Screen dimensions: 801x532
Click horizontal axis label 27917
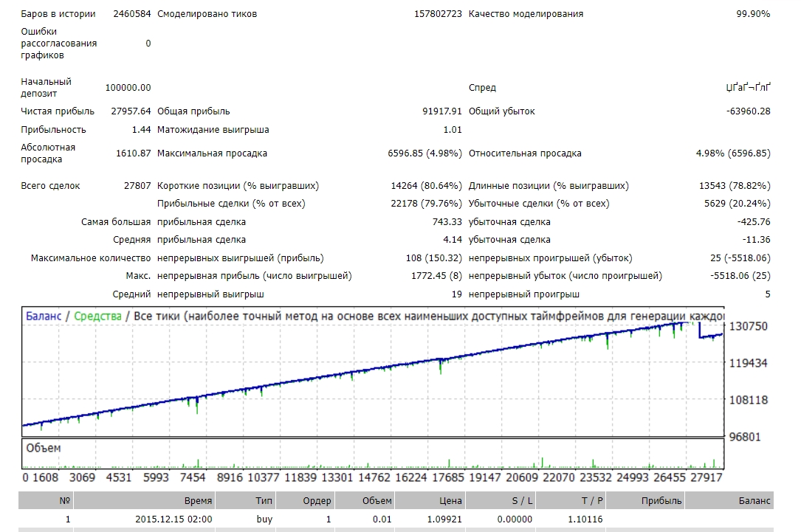[706, 477]
